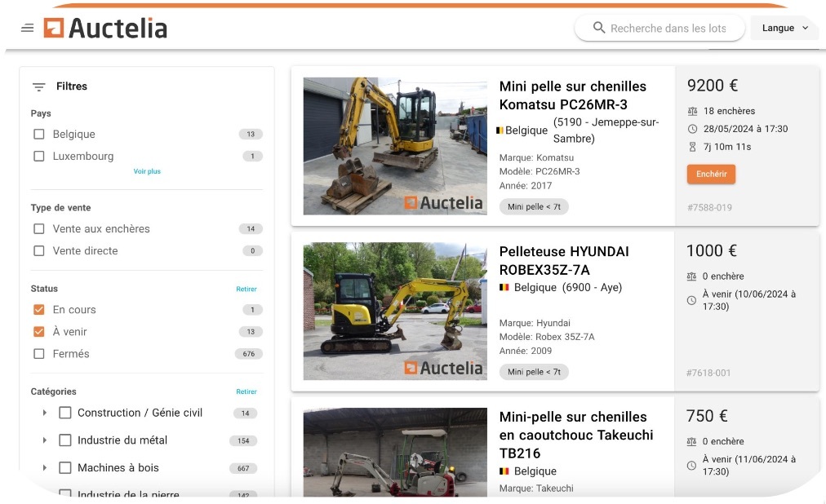826x504 pixels.
Task: Click clock icon beside 28/05/2024 date
Action: 692,129
